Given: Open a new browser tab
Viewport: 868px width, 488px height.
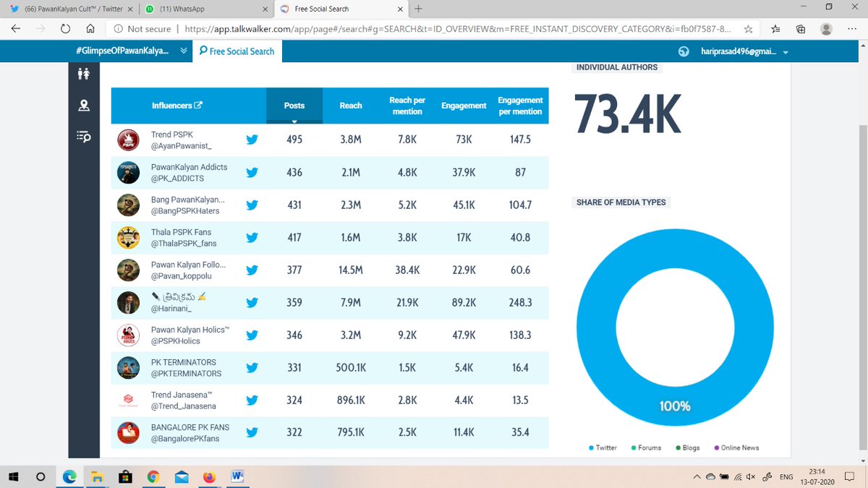Looking at the screenshot, I should 419,9.
